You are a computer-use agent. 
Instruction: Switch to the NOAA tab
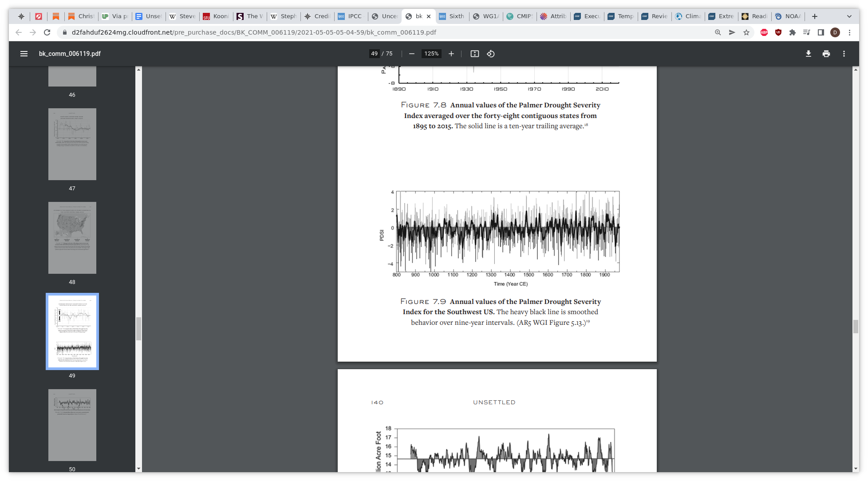click(788, 16)
